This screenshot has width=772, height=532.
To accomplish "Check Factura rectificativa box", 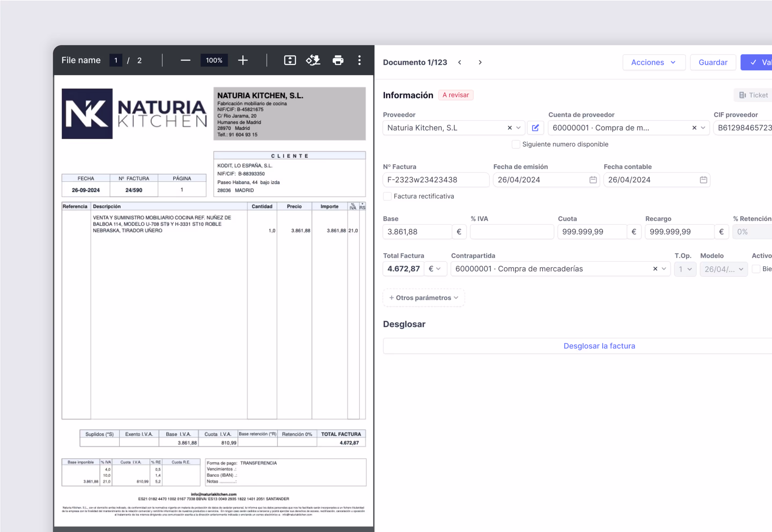I will 387,196.
